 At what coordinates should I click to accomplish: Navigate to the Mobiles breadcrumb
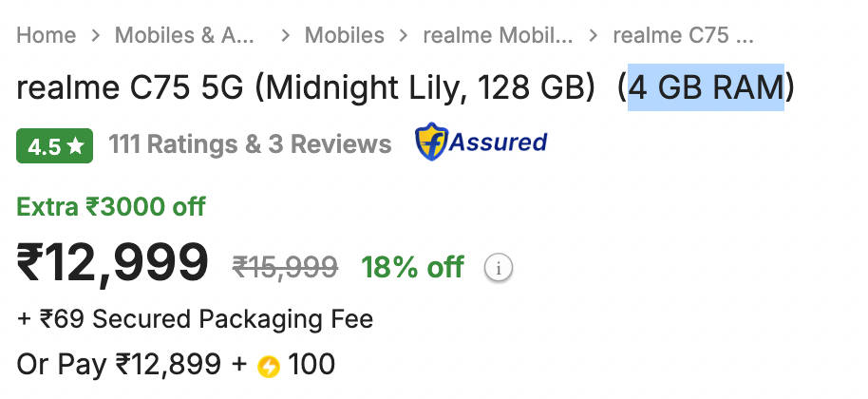click(345, 36)
